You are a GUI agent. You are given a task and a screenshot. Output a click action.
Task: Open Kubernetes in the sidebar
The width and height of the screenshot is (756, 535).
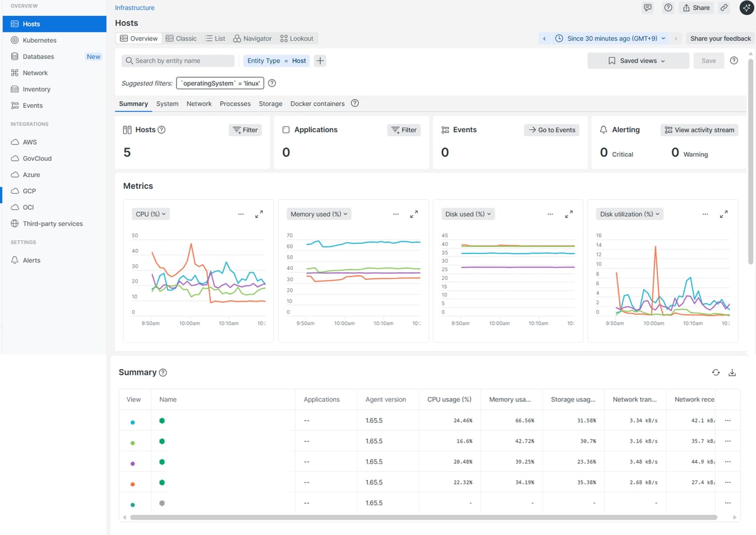(x=40, y=40)
